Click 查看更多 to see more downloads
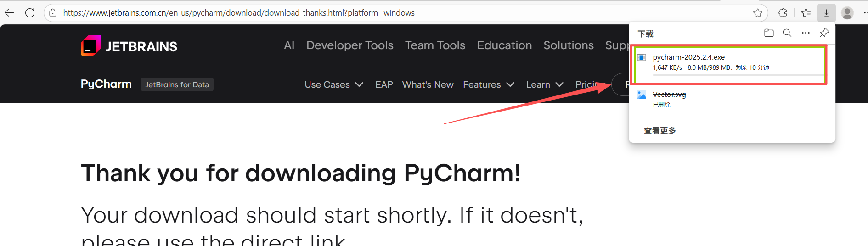The width and height of the screenshot is (868, 246). (x=659, y=131)
